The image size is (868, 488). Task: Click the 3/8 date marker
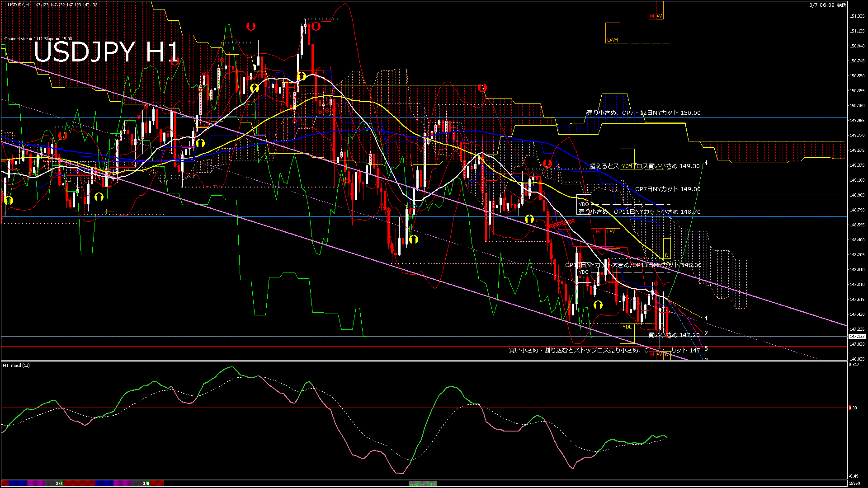[x=146, y=483]
